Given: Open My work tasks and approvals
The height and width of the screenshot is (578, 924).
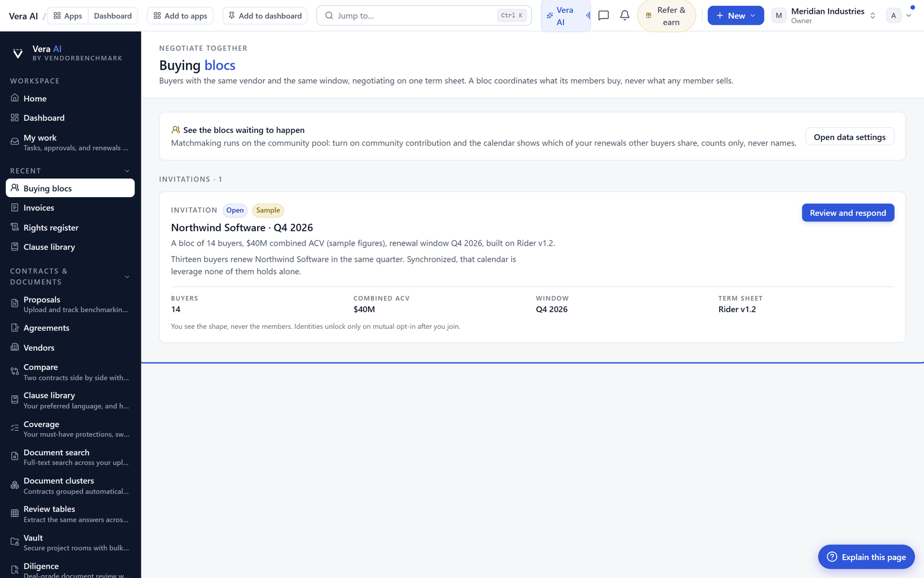Looking at the screenshot, I should (70, 142).
